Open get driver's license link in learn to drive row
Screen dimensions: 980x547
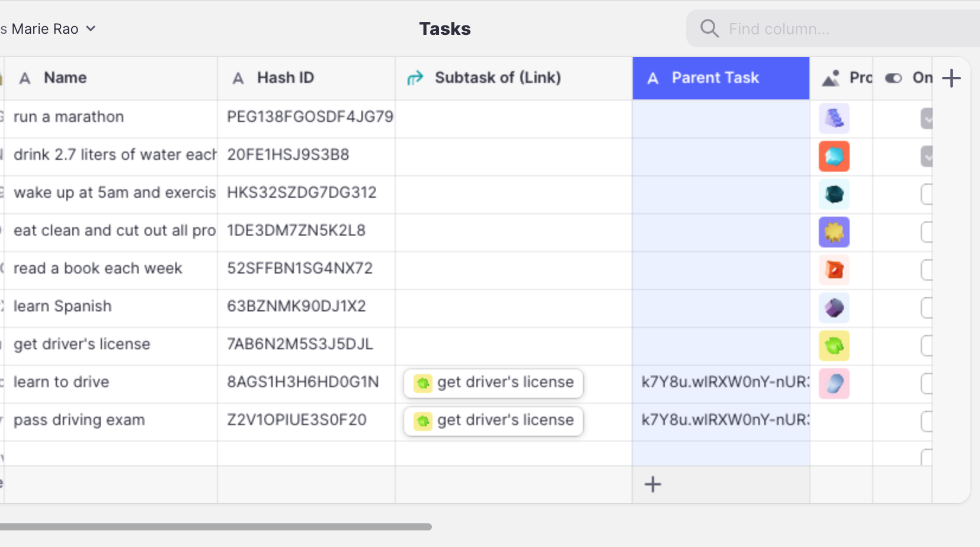pos(494,382)
